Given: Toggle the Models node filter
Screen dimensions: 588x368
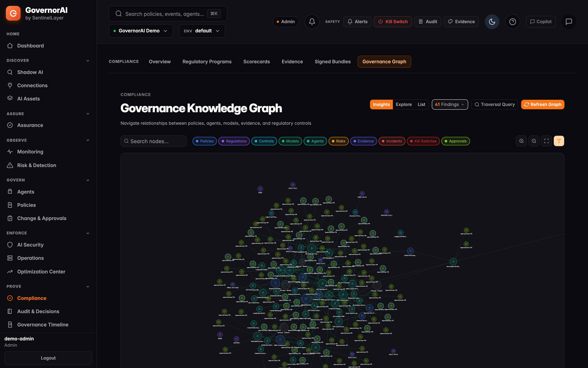Looking at the screenshot, I should coord(290,141).
